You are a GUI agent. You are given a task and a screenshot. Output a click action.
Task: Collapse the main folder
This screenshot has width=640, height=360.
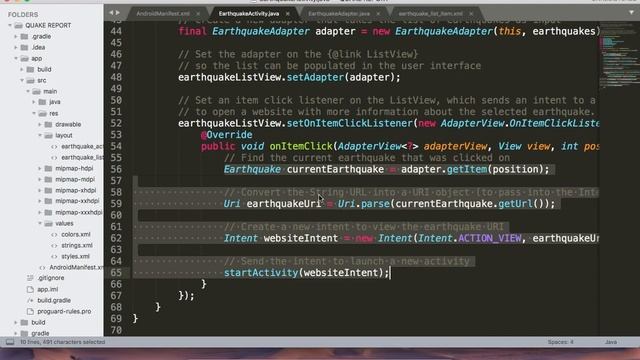(28, 91)
